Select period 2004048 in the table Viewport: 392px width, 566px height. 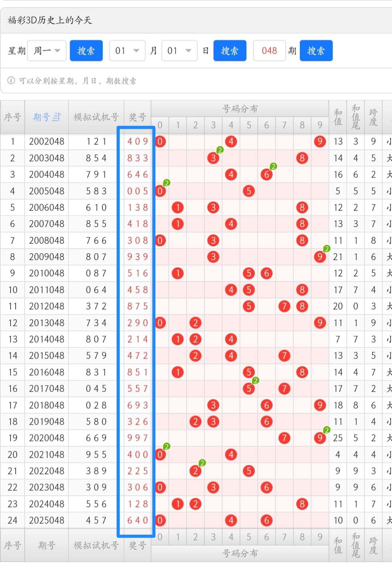pyautogui.click(x=47, y=174)
